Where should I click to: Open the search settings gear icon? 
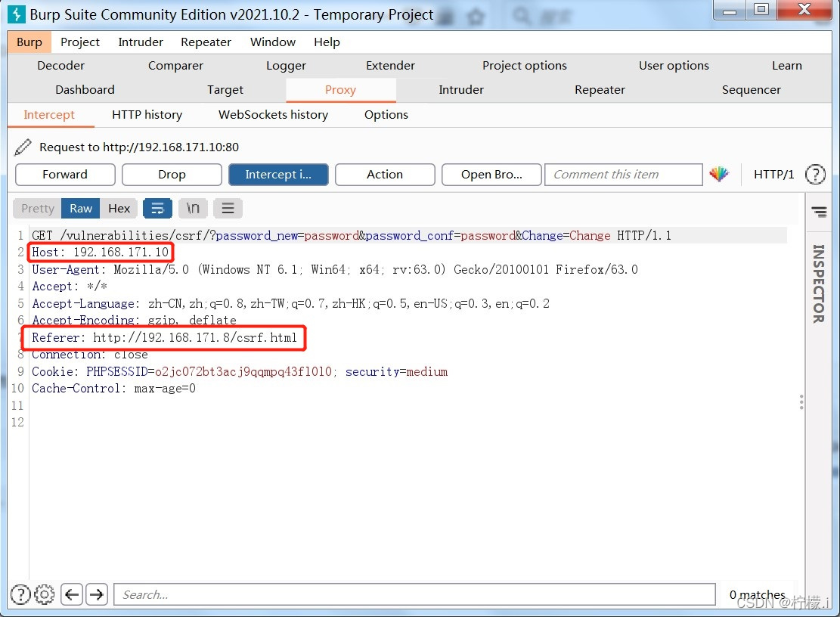point(45,594)
